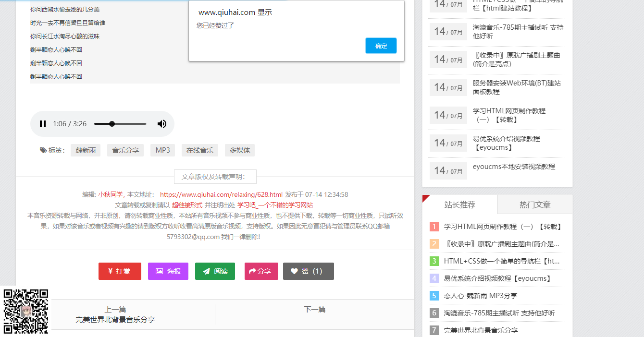Click the tag icon next to 标签

[43, 150]
